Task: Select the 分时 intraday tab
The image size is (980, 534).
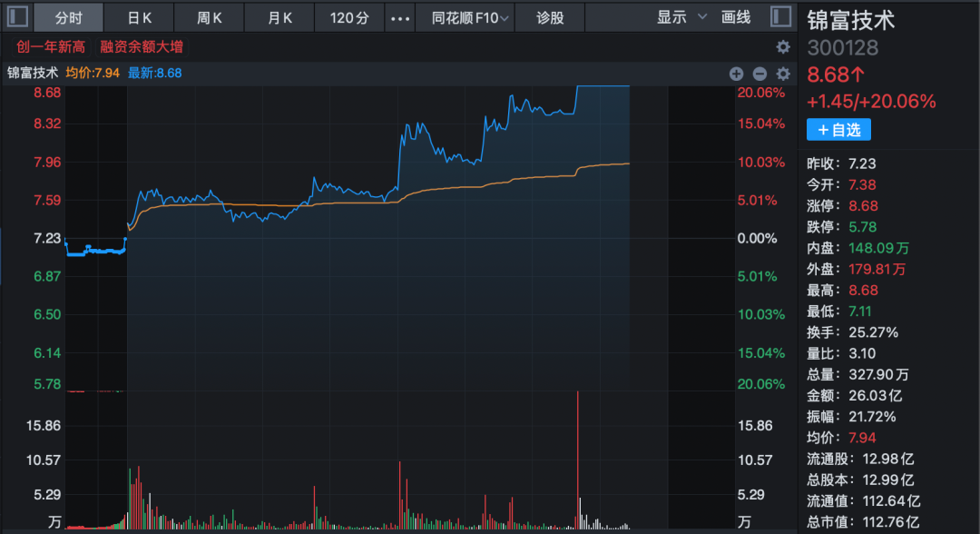Action: click(68, 17)
